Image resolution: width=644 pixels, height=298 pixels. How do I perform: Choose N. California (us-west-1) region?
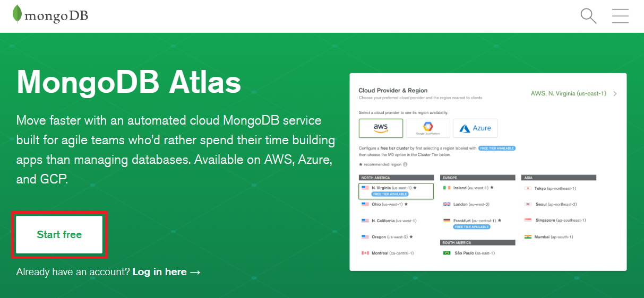[x=389, y=221]
